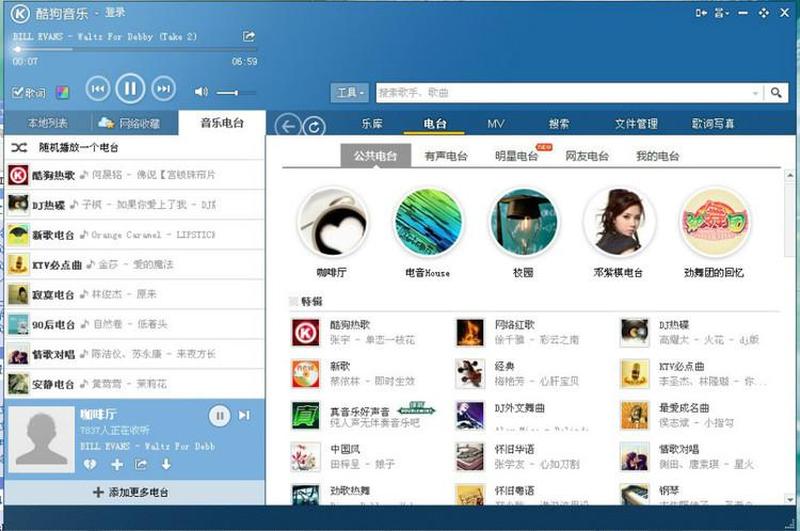This screenshot has height=531, width=800.
Task: Expand the search box history arrow
Action: pos(755,93)
